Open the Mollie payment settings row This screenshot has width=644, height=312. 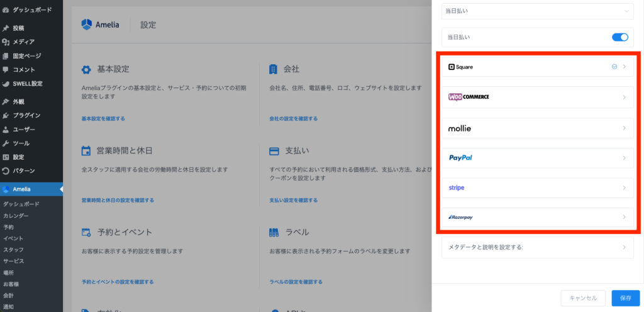point(537,128)
